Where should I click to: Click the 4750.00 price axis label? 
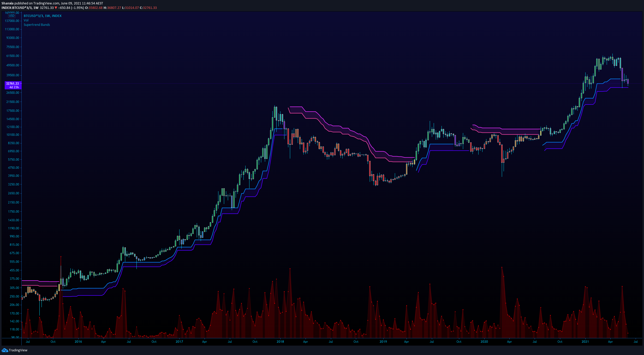(14, 168)
